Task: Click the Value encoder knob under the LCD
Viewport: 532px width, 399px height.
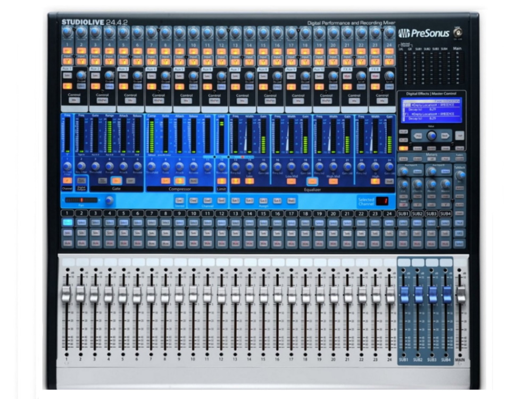Action: pos(431,136)
